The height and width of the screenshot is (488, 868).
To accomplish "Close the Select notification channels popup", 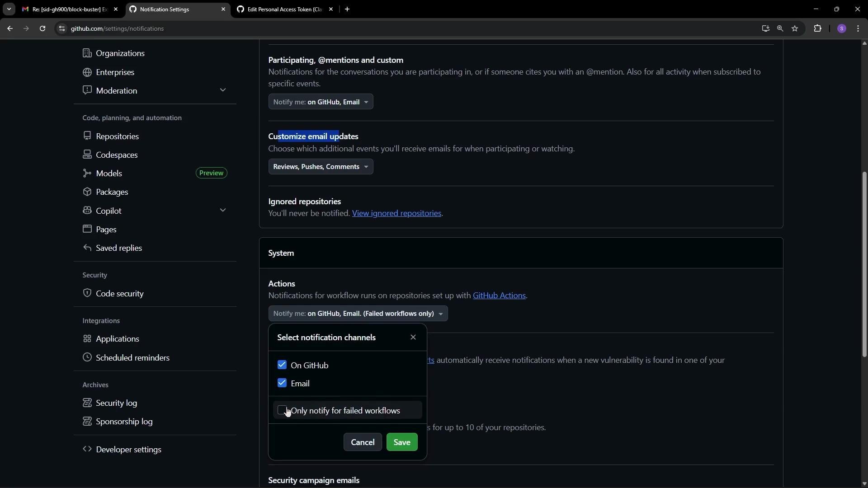I will point(413,338).
